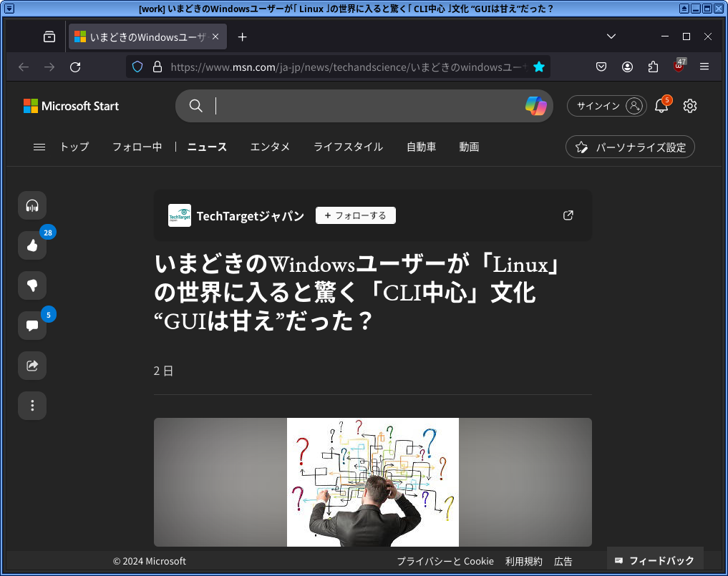Toggle the bookmark star in the address bar
The width and height of the screenshot is (728, 576).
(538, 67)
